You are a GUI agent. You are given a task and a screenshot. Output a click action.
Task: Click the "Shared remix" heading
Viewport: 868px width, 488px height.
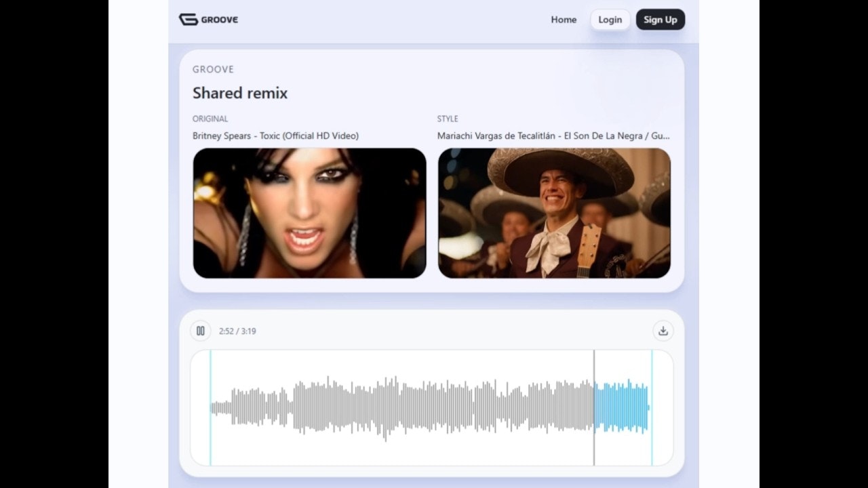tap(240, 93)
